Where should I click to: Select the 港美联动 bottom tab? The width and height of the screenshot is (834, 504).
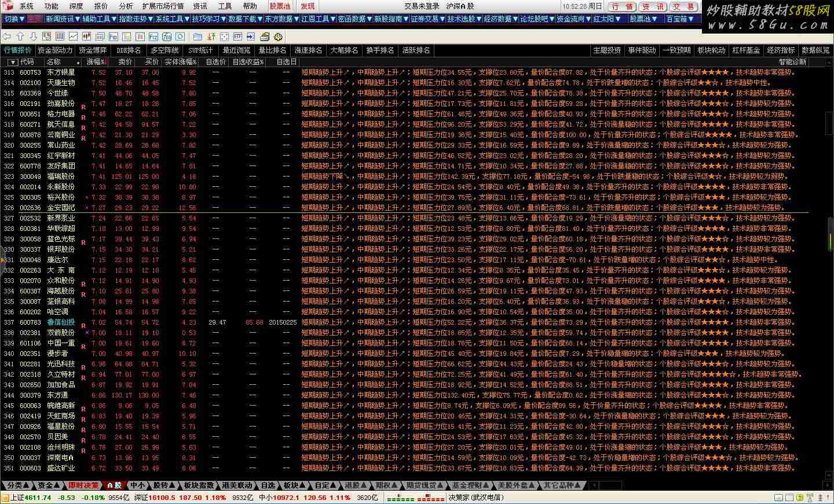pyautogui.click(x=237, y=485)
